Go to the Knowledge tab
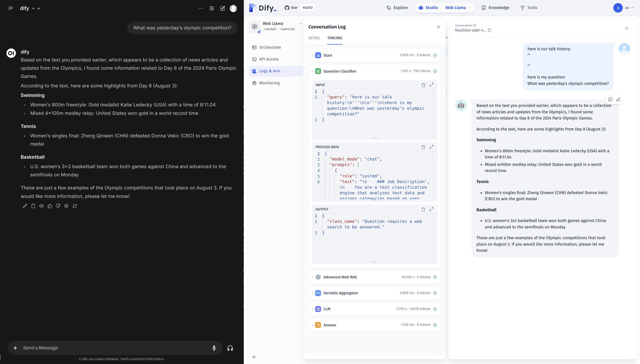Viewport: 640px width, 364px height. [496, 8]
